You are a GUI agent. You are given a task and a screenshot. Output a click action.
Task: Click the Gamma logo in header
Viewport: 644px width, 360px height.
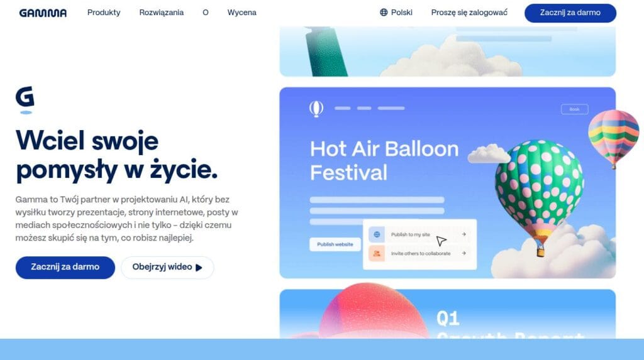pos(43,13)
